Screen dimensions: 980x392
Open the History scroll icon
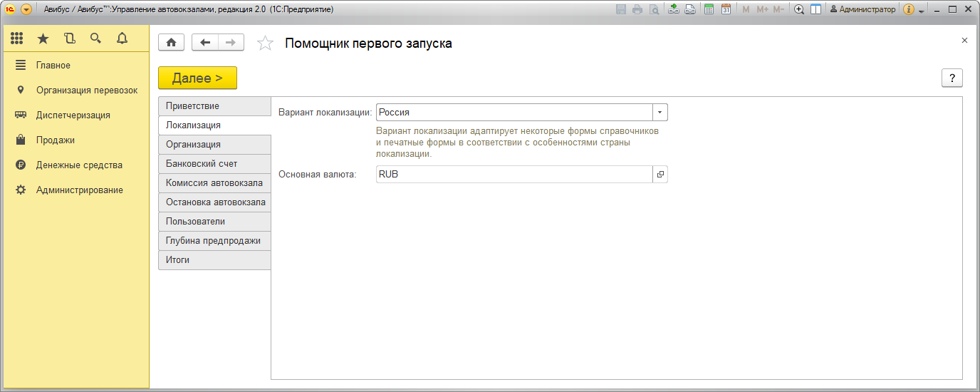click(x=69, y=38)
